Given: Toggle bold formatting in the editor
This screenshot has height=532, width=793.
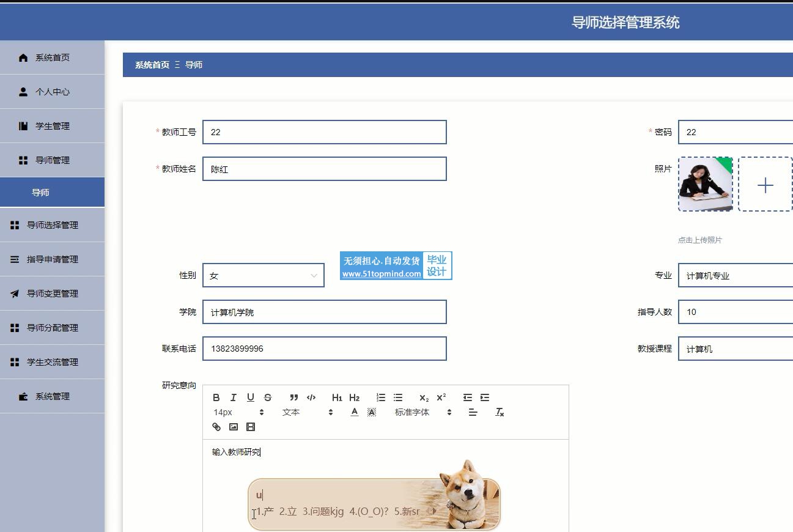Looking at the screenshot, I should coord(216,397).
